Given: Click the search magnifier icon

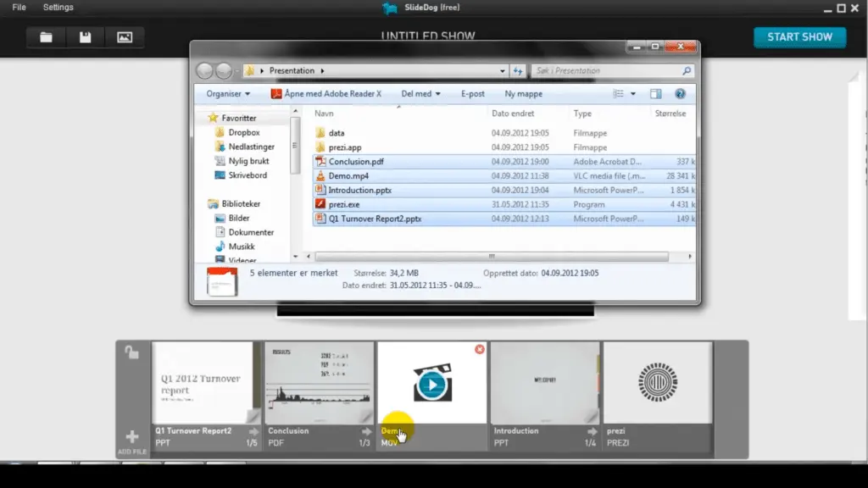Looking at the screenshot, I should [687, 71].
